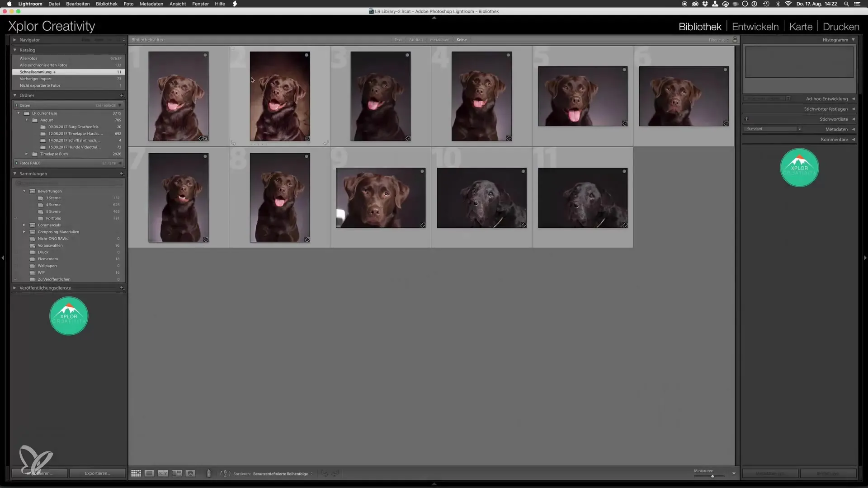Open the Standard metadata preset dropdown
The image size is (868, 488).
773,129
